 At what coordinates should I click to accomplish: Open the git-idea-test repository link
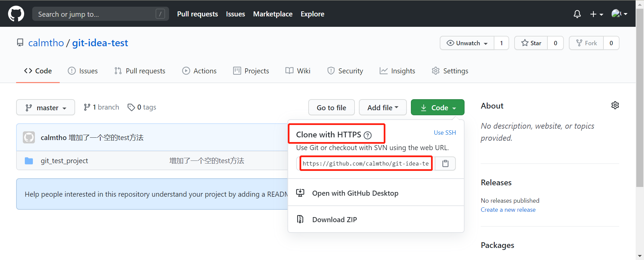pyautogui.click(x=100, y=43)
